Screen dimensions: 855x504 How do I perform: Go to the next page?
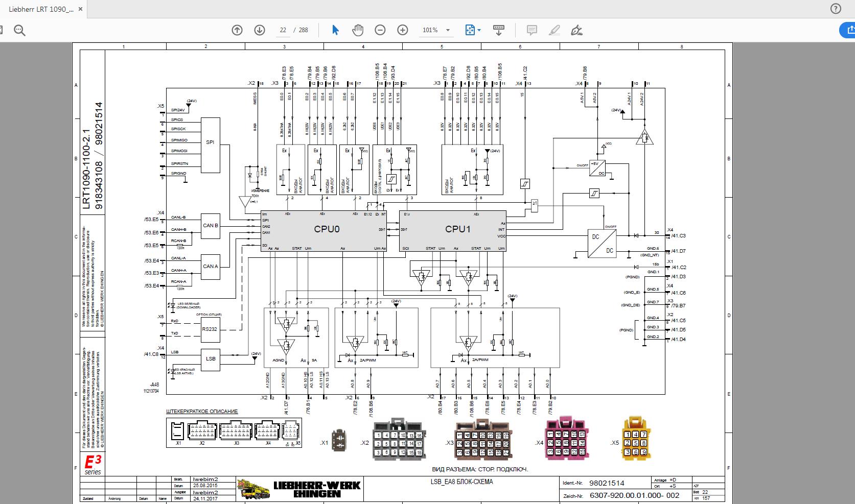click(x=259, y=30)
